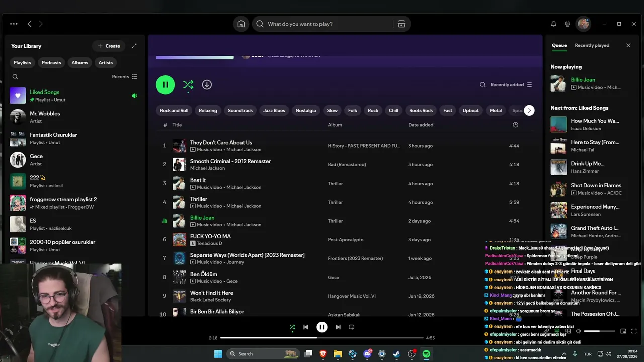Switch to the Recently played tab

[592, 45]
